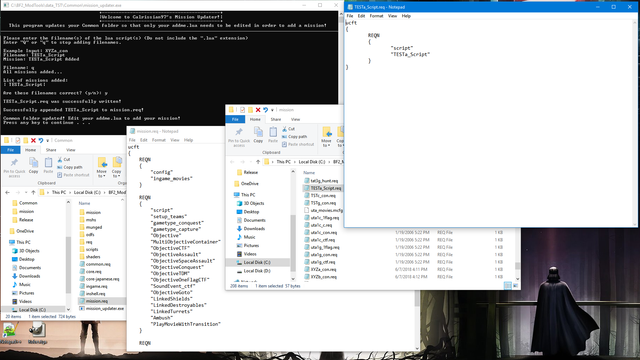The image size is (640, 360).
Task: Switch to details view in mission window
Action: click(x=507, y=286)
